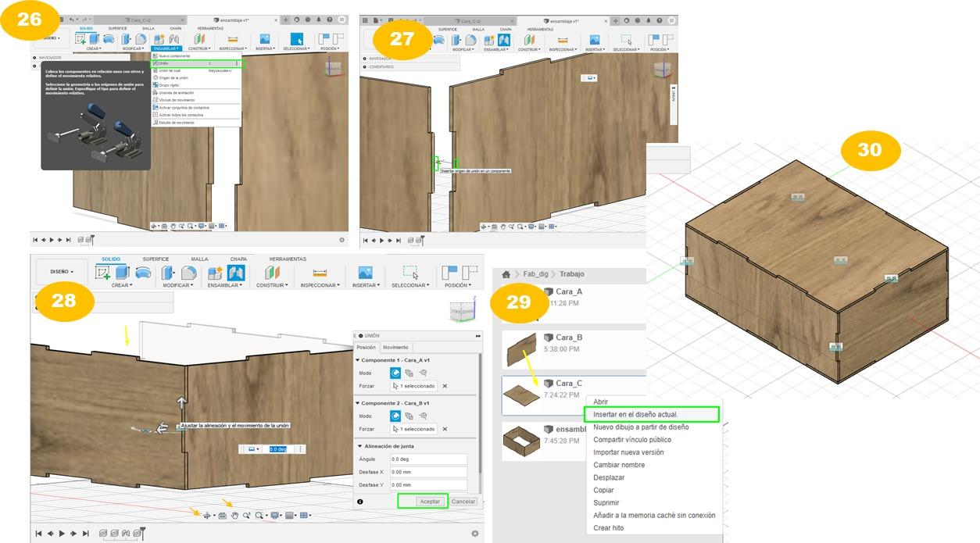The width and height of the screenshot is (980, 543).
Task: Click info icon at UNIÓN dialog bottom
Action: click(x=360, y=502)
